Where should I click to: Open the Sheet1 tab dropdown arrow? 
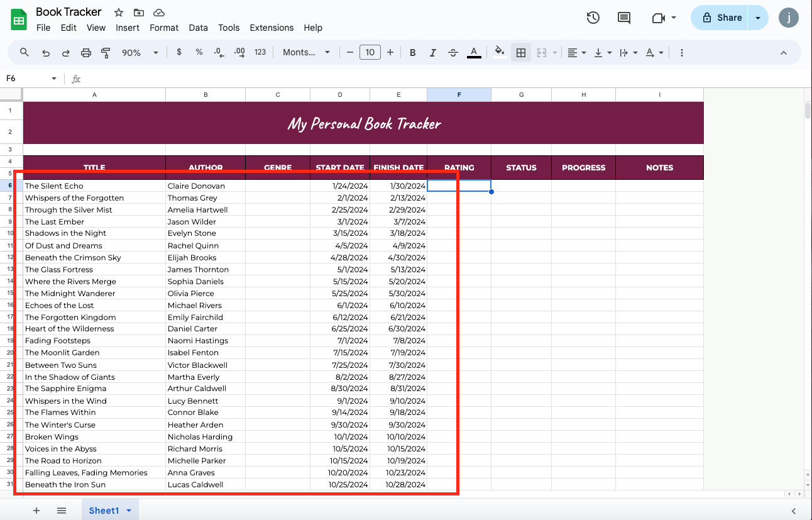[x=129, y=511]
